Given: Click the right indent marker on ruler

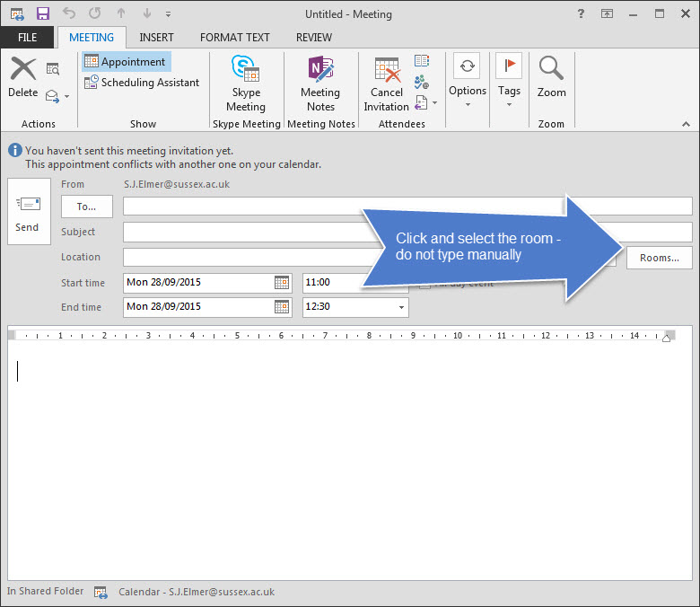Looking at the screenshot, I should point(667,339).
